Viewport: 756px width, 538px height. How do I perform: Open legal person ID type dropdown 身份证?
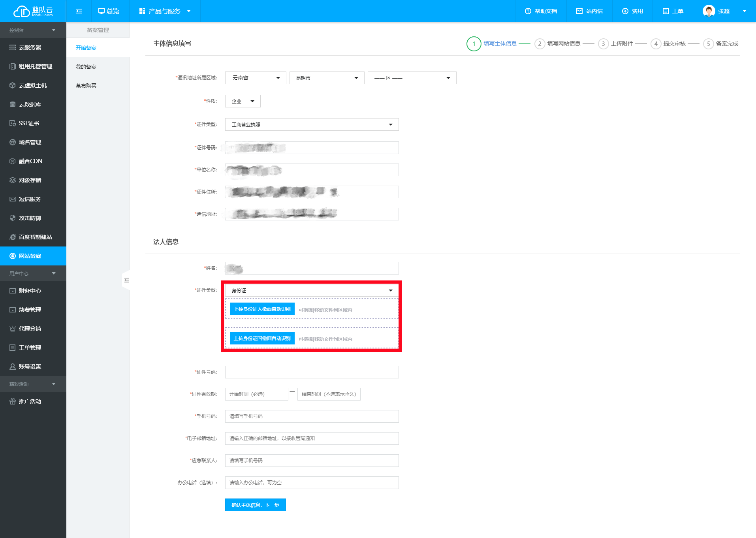pos(312,290)
